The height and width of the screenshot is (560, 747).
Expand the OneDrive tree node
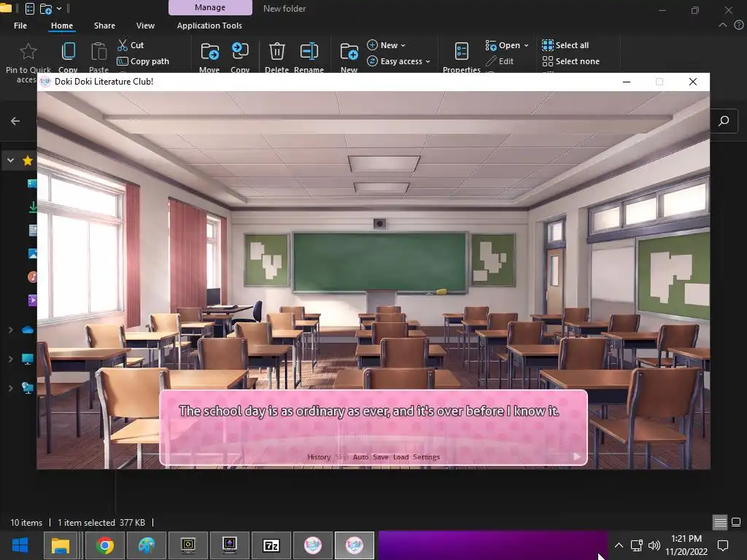[10, 330]
